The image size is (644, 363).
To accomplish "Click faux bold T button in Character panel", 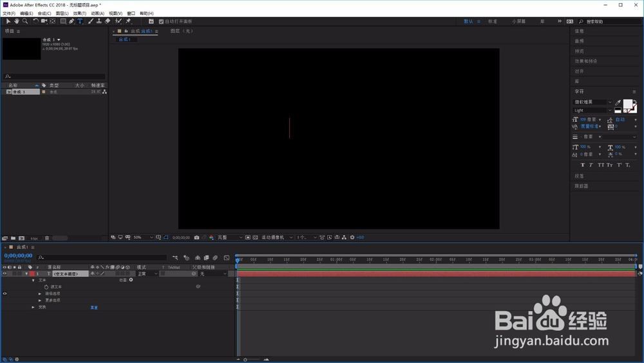I will (x=582, y=165).
